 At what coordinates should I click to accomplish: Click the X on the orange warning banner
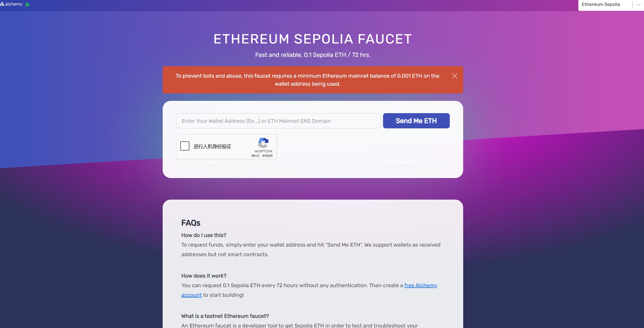455,76
